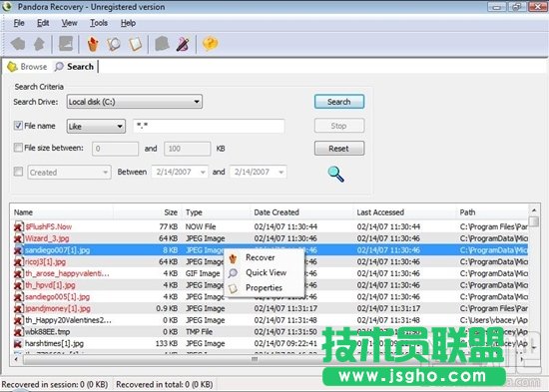This screenshot has height=392, width=549.
Task: Sort by the Name column header
Action: 62,212
